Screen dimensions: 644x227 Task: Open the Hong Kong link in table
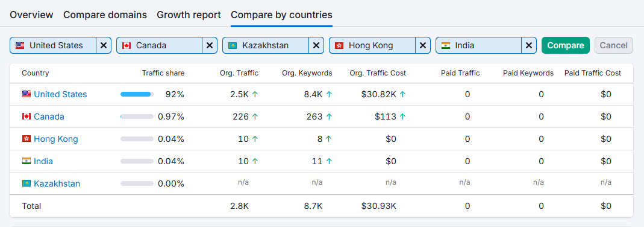tap(56, 139)
